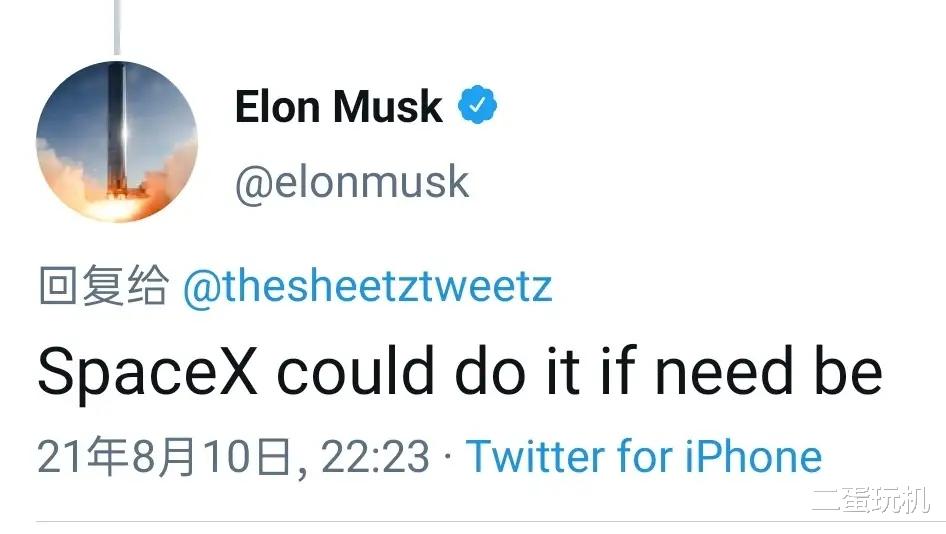Click the blue verified checkmark badge
Viewport: 946px width, 534px height.
pos(477,106)
